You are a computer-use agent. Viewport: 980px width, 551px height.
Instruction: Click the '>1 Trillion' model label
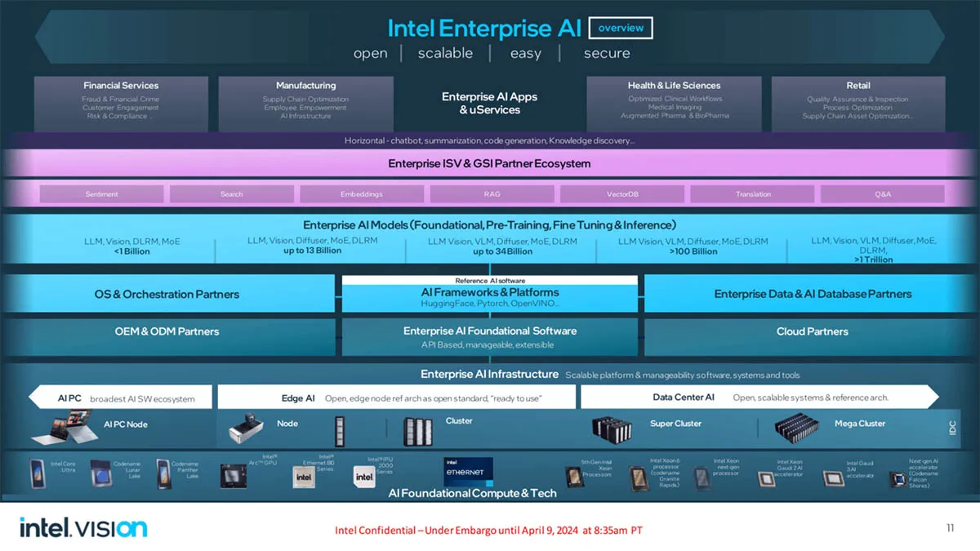point(874,260)
